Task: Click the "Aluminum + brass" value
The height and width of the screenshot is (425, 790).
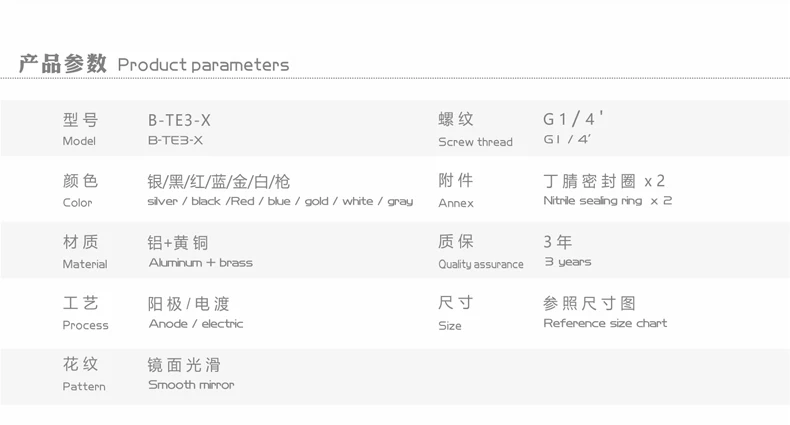Action: pyautogui.click(x=200, y=262)
